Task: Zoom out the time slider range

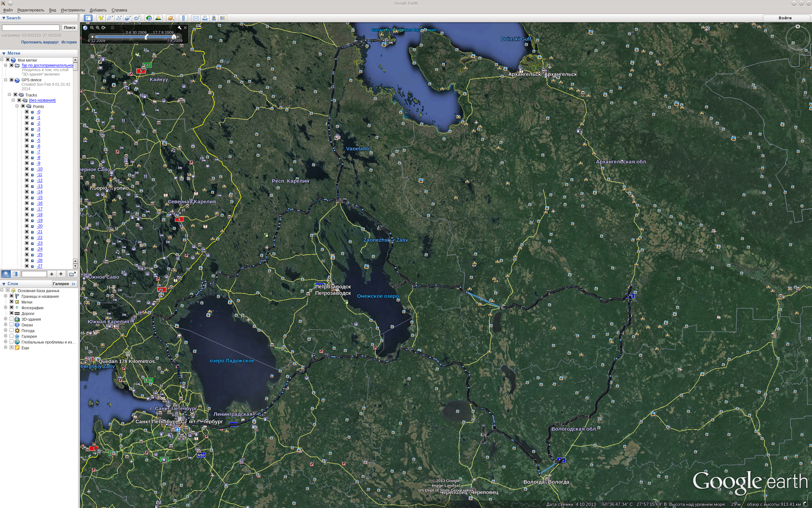Action: (x=92, y=28)
